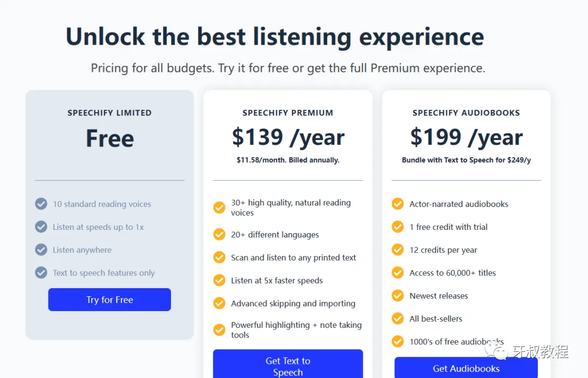Viewport: 588px width, 378px height.
Task: Click "Bundle with Text to Speech for $249/y" text
Action: pyautogui.click(x=466, y=160)
